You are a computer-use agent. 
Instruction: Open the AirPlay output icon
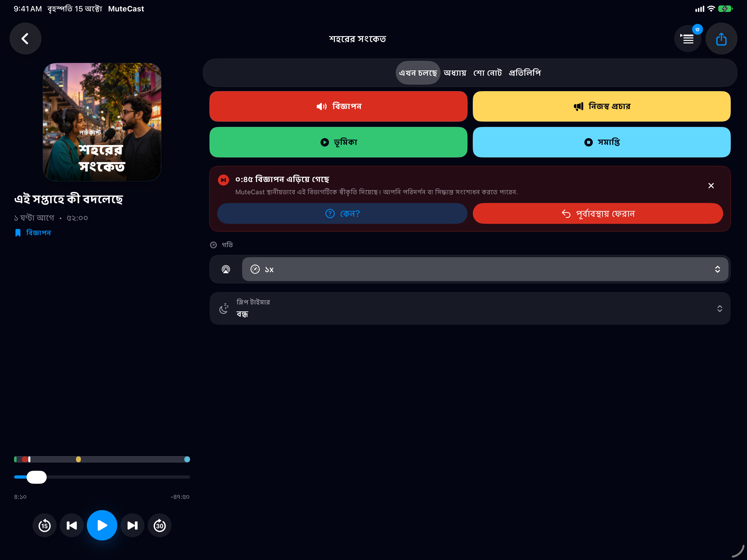pyautogui.click(x=226, y=269)
